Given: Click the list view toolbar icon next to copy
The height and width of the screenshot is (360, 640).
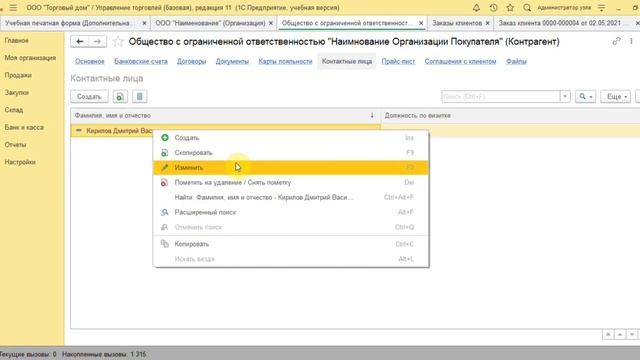Looking at the screenshot, I should 139,97.
